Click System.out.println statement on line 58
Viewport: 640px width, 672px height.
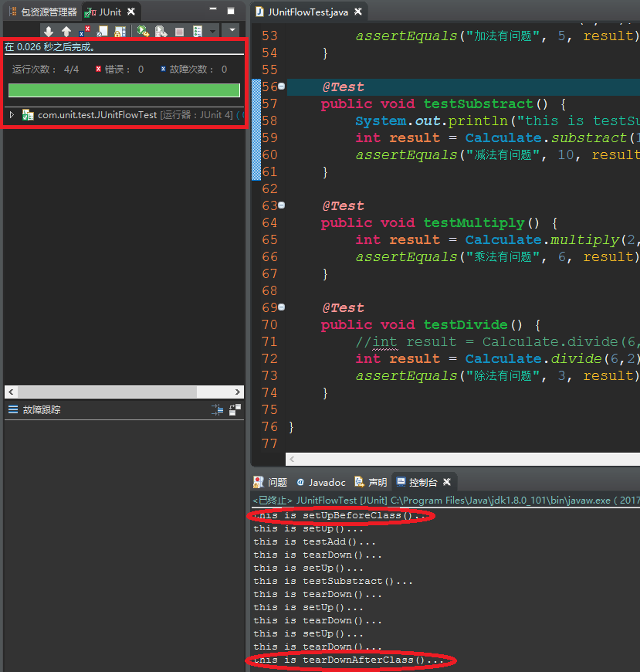click(497, 120)
